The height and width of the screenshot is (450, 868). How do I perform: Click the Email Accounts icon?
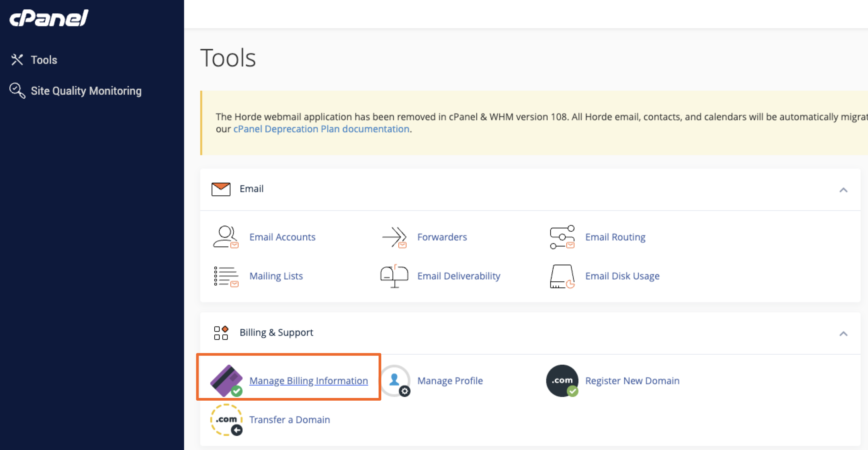[x=225, y=237]
